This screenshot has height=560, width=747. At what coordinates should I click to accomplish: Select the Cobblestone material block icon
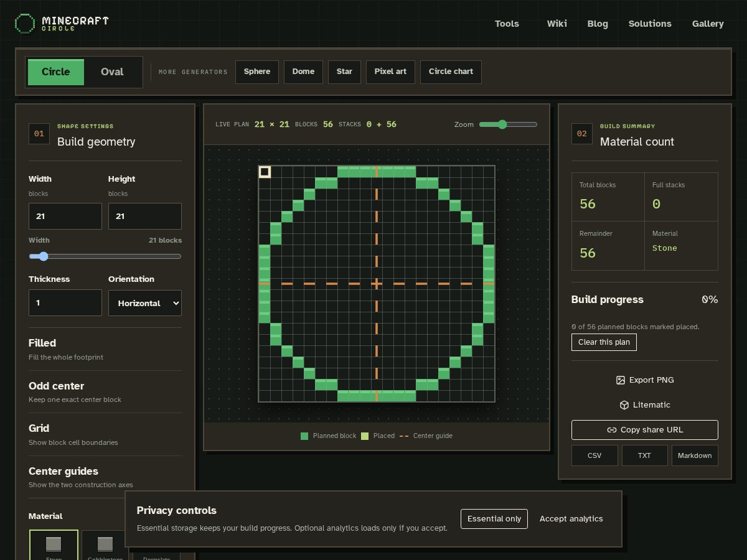coord(105,544)
